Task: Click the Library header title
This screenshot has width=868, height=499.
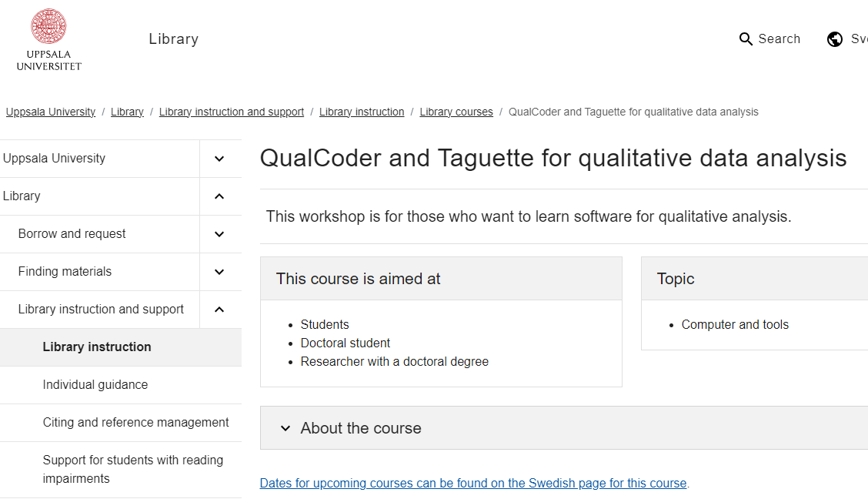Action: 174,39
